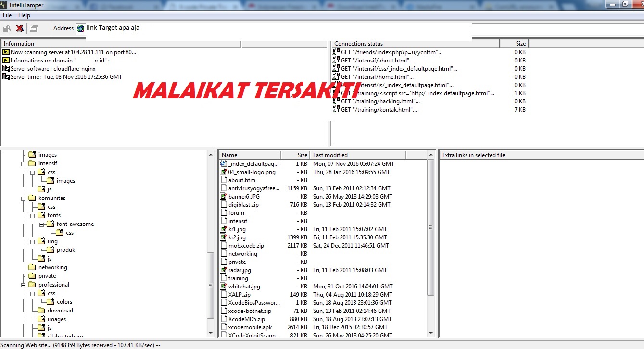Select the networking folder icon in tree
The image size is (644, 349).
[32, 267]
